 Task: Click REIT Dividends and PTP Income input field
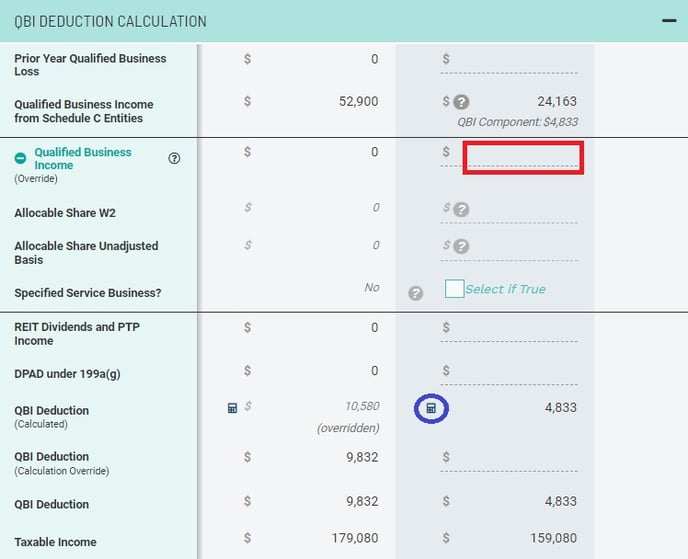(515, 329)
